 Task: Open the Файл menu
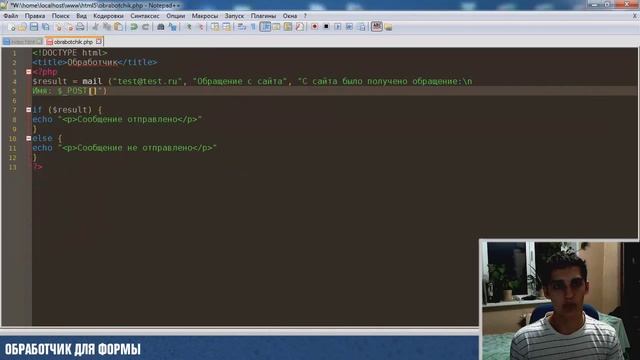tap(11, 16)
